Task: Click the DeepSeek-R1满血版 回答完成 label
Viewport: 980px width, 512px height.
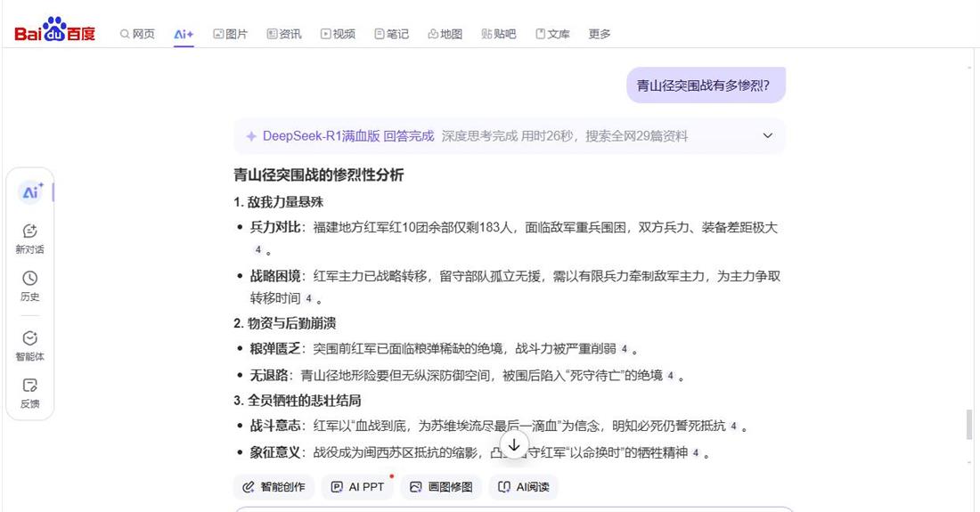Action: pos(348,136)
